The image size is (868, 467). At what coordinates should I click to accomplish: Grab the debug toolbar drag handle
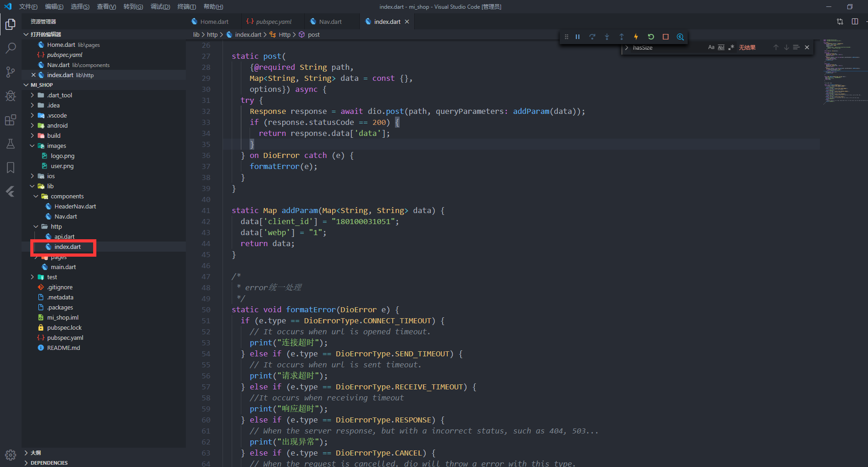click(566, 37)
